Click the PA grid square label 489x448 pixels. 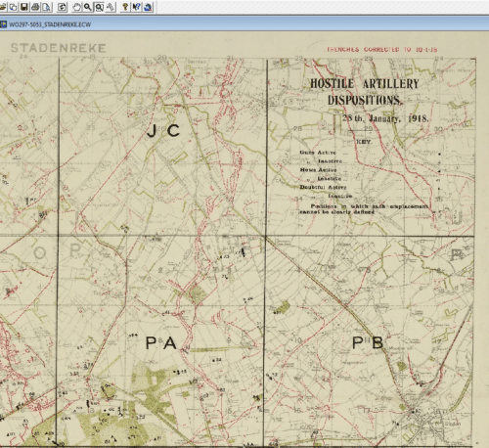click(x=161, y=343)
